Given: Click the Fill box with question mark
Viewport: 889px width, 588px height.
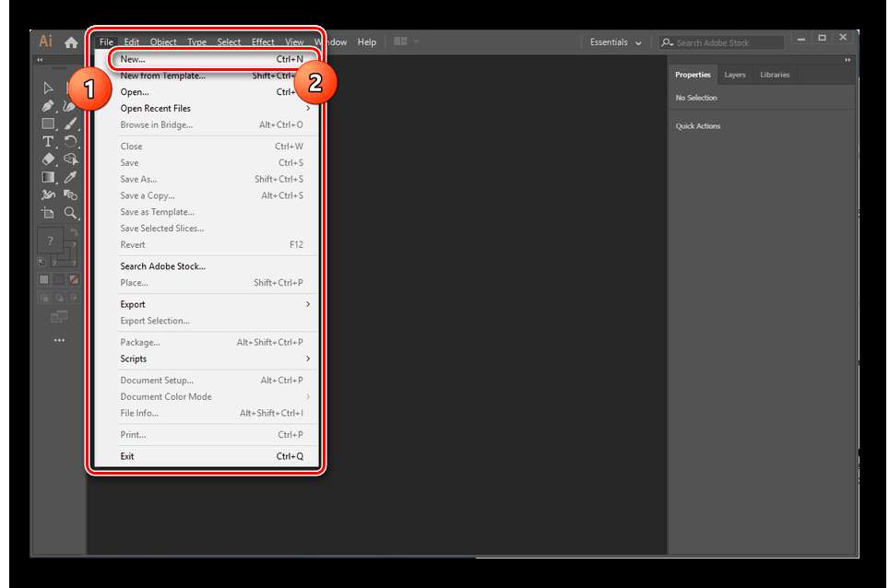Looking at the screenshot, I should click(x=50, y=241).
